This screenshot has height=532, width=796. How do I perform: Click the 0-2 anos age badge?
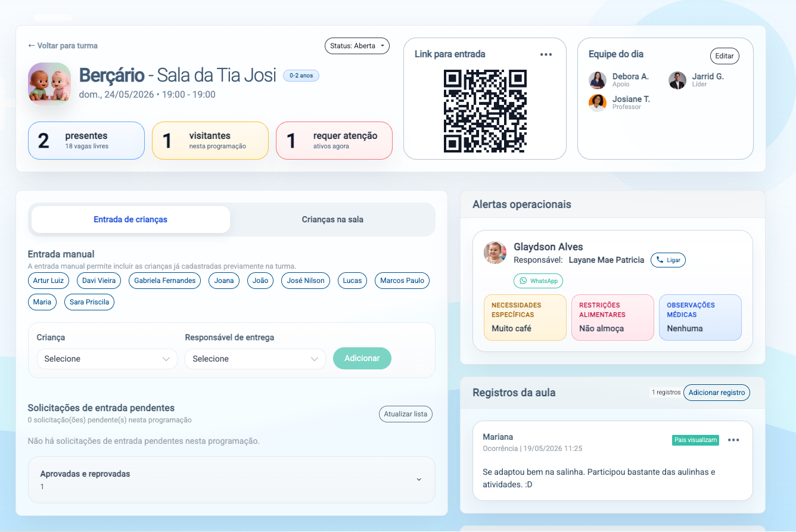click(301, 76)
